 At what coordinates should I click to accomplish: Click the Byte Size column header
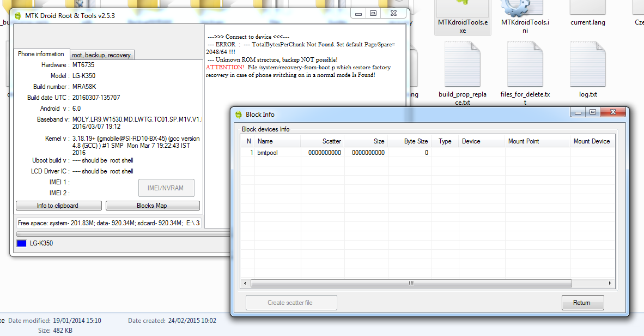(410, 141)
